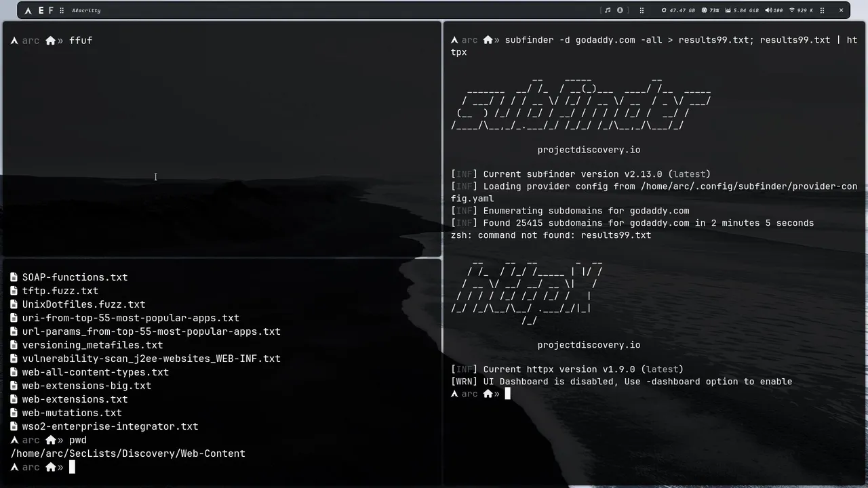Click the file icon beside web-extensions-big.txt
Viewport: 868px width, 488px height.
pyautogui.click(x=14, y=386)
